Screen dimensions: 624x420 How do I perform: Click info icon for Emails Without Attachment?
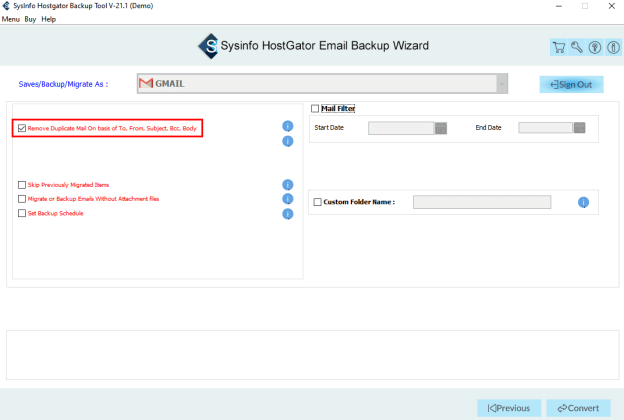288,199
